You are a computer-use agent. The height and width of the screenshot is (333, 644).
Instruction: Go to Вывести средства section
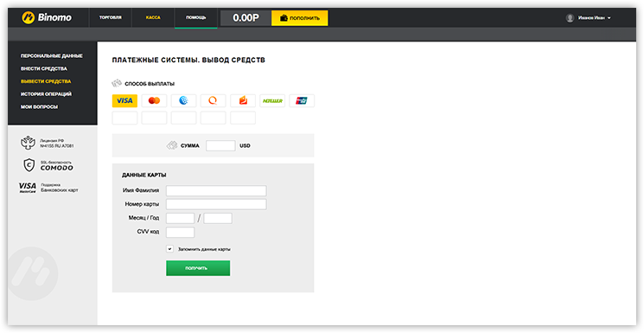tap(46, 81)
